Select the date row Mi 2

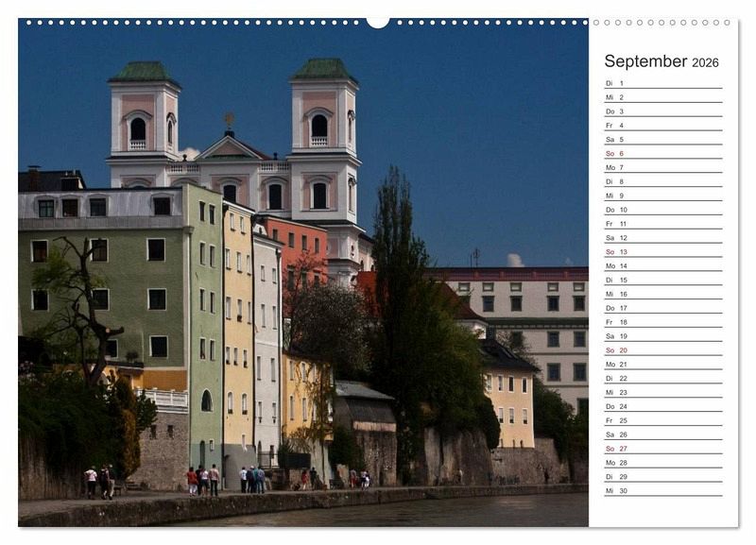pyautogui.click(x=663, y=97)
